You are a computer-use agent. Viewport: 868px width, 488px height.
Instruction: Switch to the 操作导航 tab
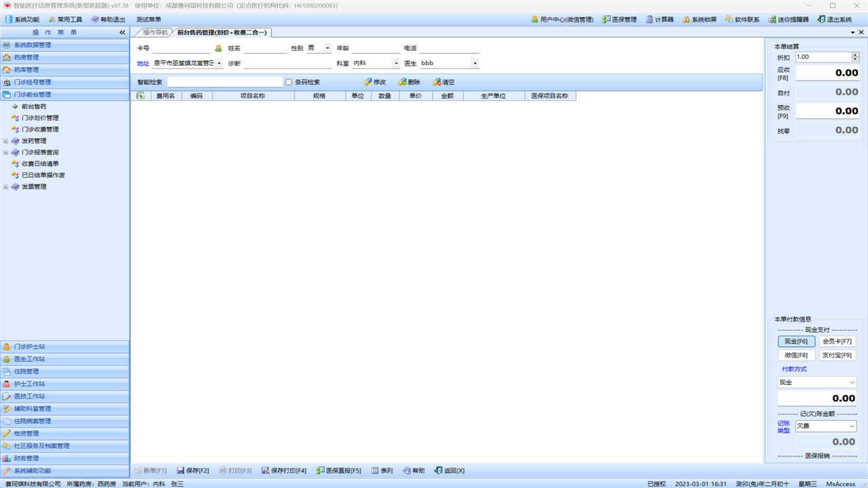point(154,33)
